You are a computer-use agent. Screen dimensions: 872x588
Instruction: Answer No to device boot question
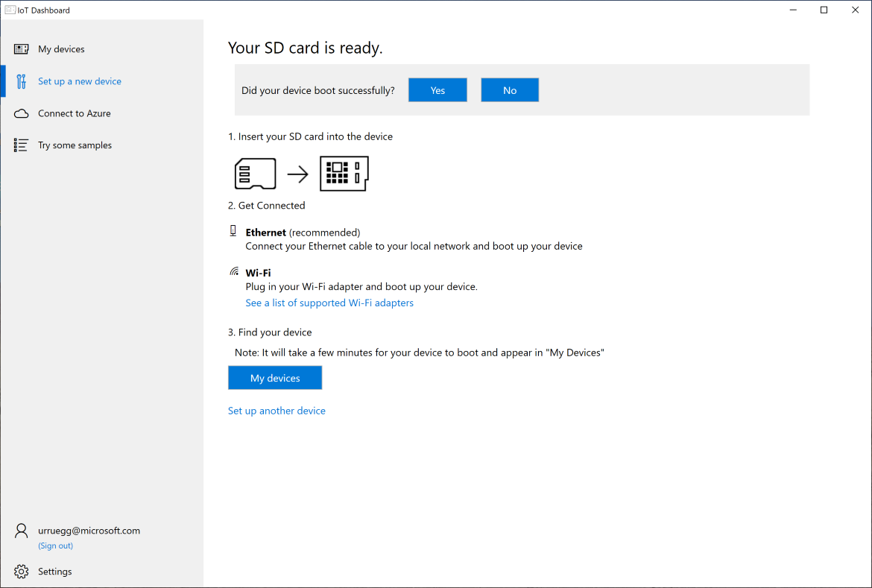point(510,90)
